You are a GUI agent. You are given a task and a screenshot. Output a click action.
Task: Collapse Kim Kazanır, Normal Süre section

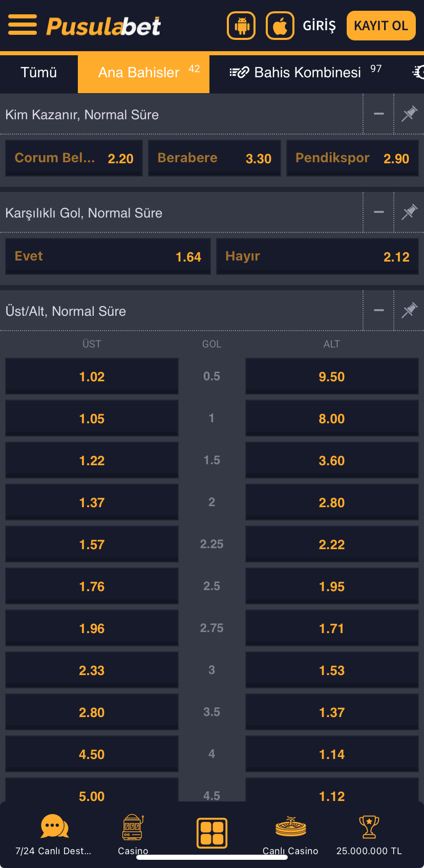click(x=379, y=114)
